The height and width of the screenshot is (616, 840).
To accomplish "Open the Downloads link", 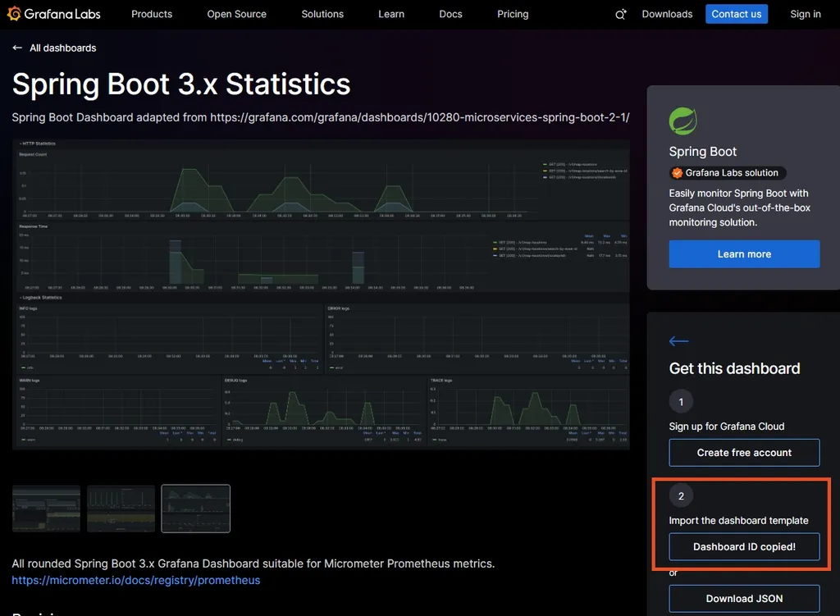I will [667, 14].
